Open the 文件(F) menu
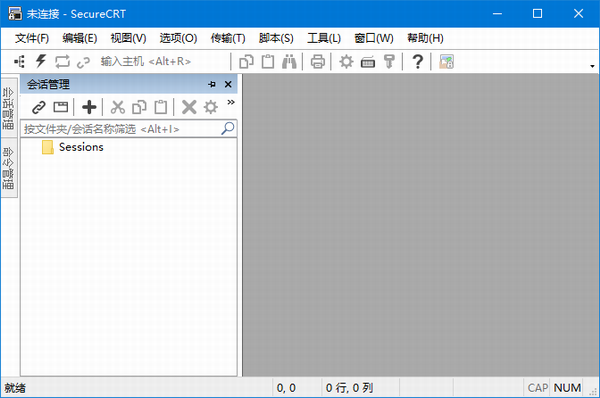The width and height of the screenshot is (600, 398). coord(32,38)
